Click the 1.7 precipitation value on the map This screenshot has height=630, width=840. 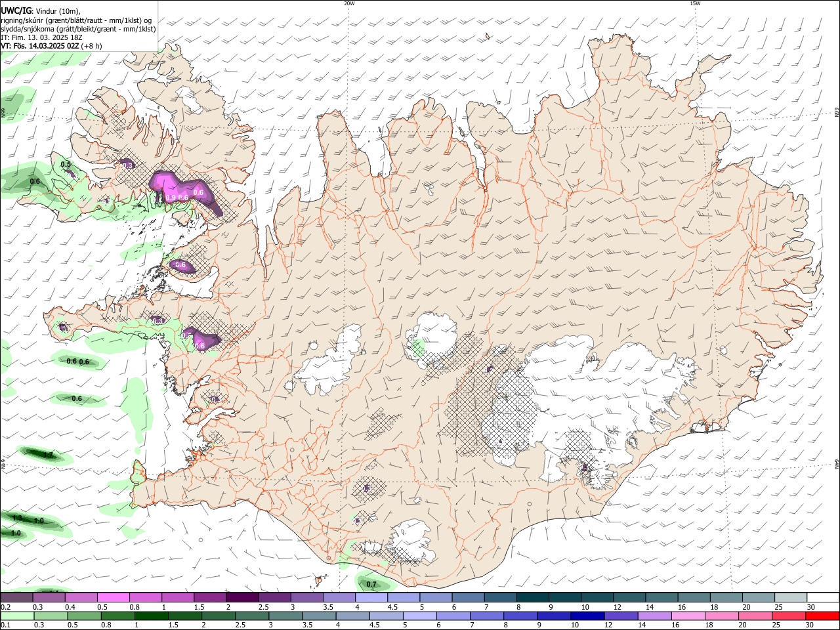click(48, 454)
